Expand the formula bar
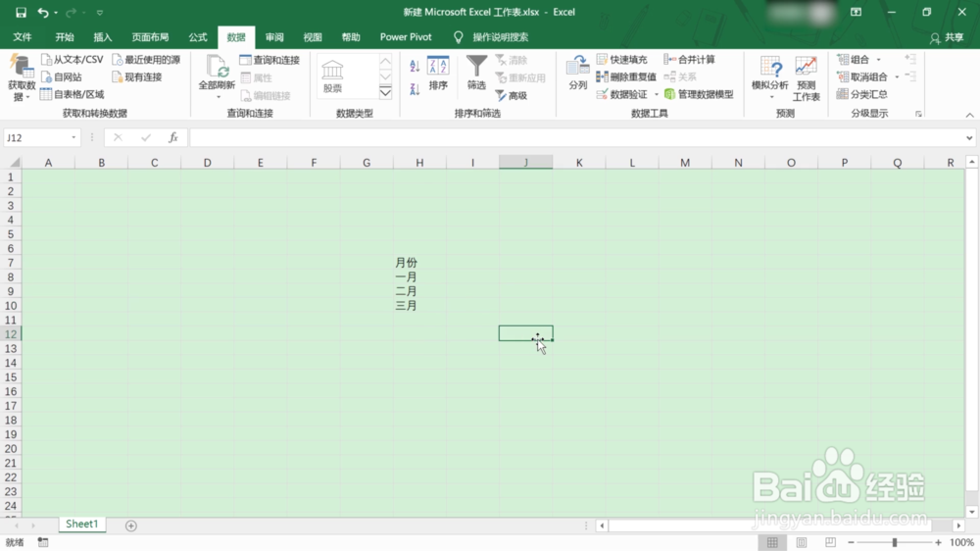Screen dimensions: 980x551 (x=969, y=137)
